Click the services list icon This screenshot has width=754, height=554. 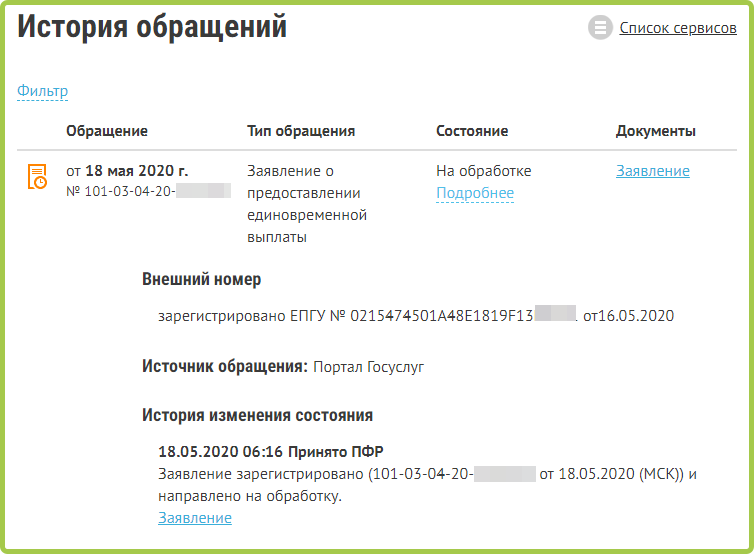(600, 28)
